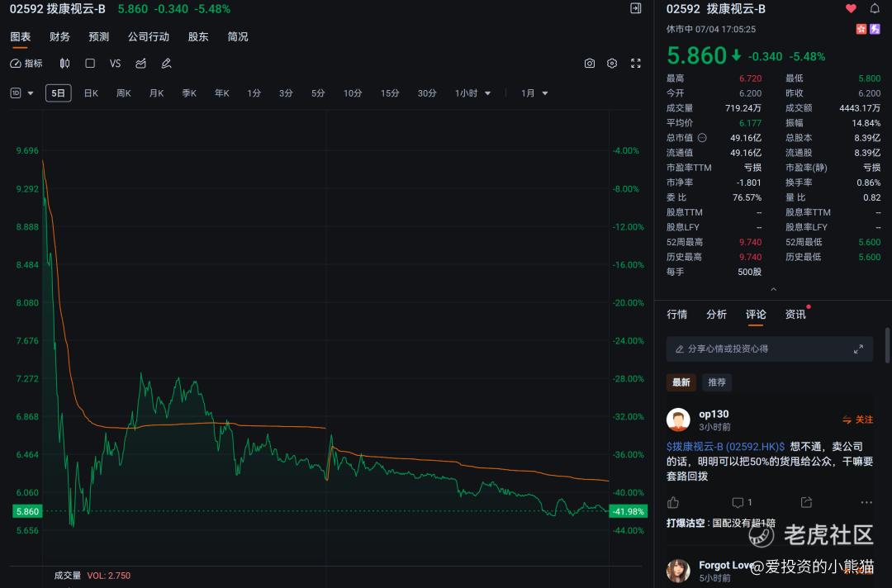Share op130's comment
This screenshot has width=892, height=588.
pos(806,502)
